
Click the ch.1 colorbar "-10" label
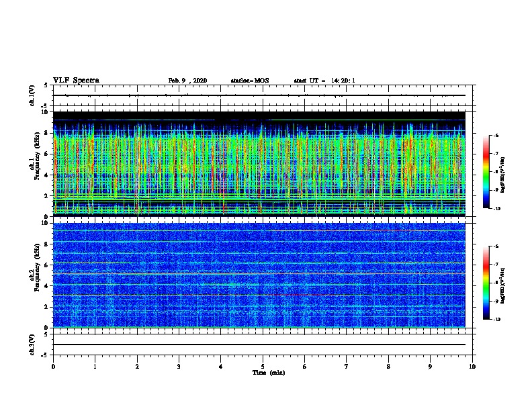pos(496,209)
